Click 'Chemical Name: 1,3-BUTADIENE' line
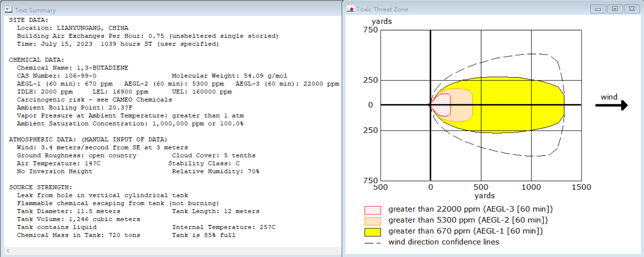Viewport: 644px width, 257px height. pos(72,68)
